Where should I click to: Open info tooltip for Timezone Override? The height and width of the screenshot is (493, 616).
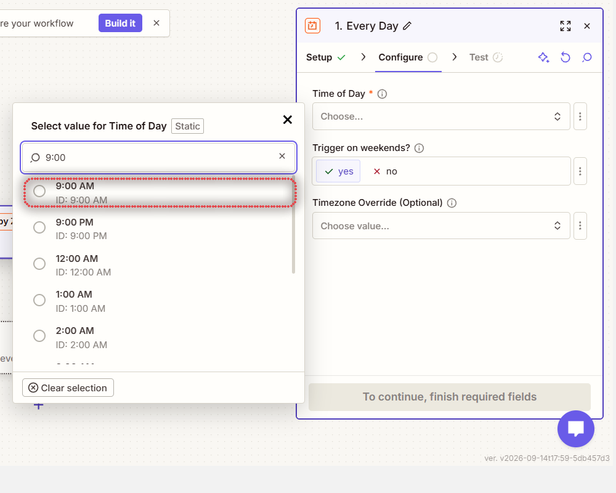(x=452, y=203)
